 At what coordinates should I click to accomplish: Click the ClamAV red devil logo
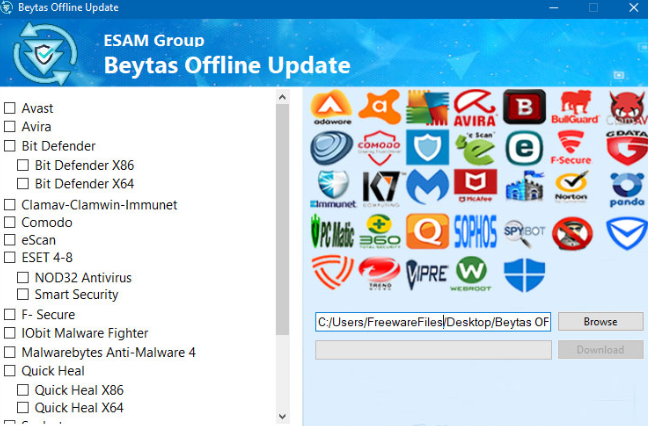tap(627, 108)
